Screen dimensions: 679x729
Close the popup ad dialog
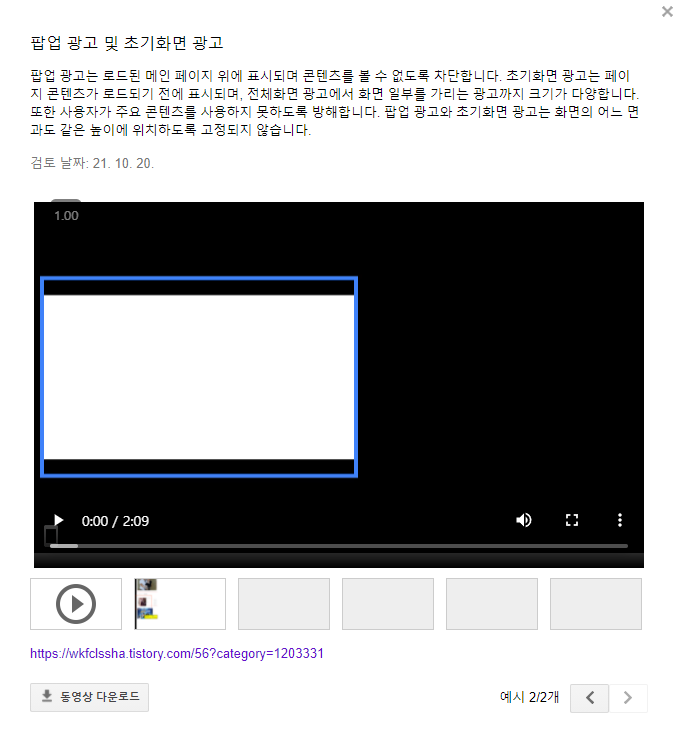667,12
